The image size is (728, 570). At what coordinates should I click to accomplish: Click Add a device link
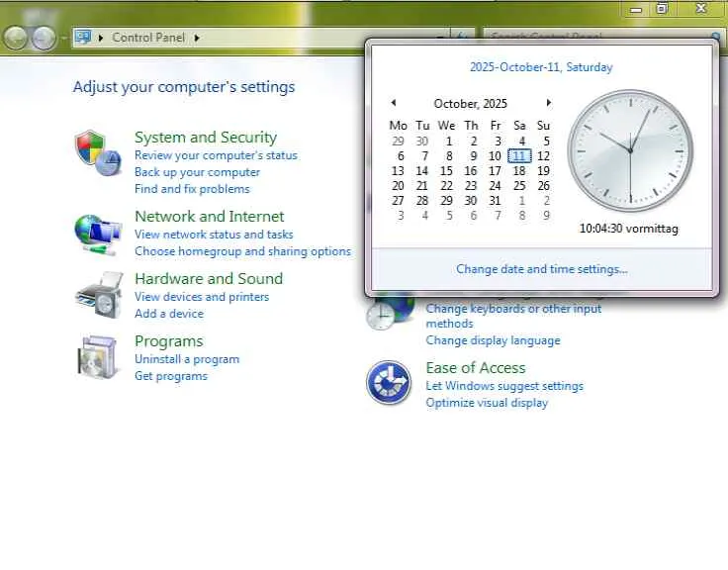169,314
